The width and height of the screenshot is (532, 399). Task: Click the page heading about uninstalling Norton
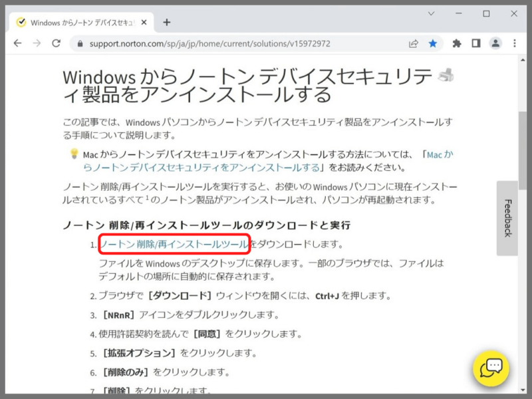[247, 86]
